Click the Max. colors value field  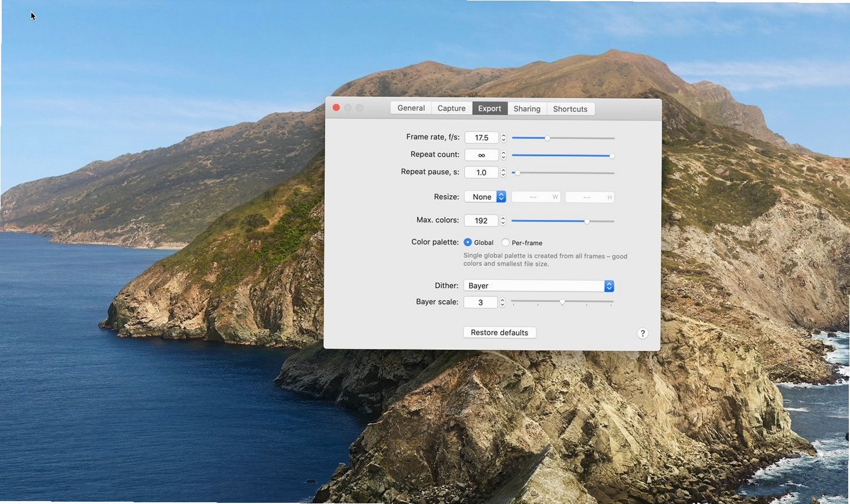481,221
